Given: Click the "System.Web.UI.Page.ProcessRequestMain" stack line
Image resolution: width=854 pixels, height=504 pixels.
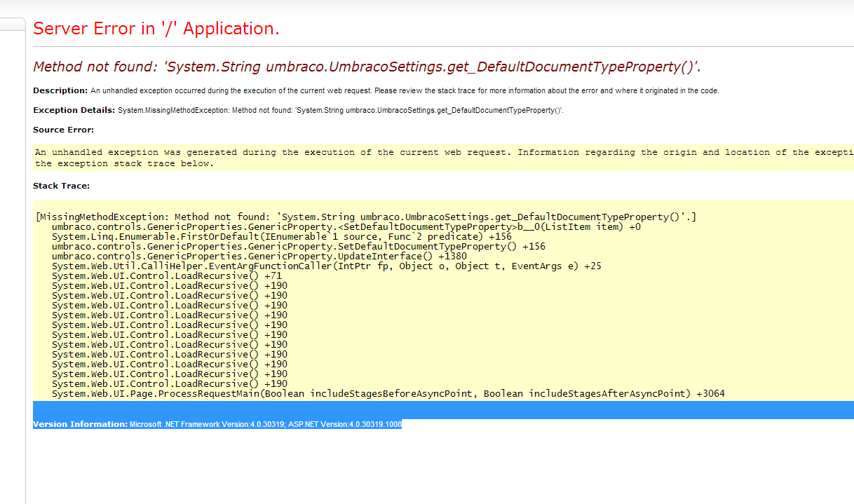Looking at the screenshot, I should [x=388, y=394].
